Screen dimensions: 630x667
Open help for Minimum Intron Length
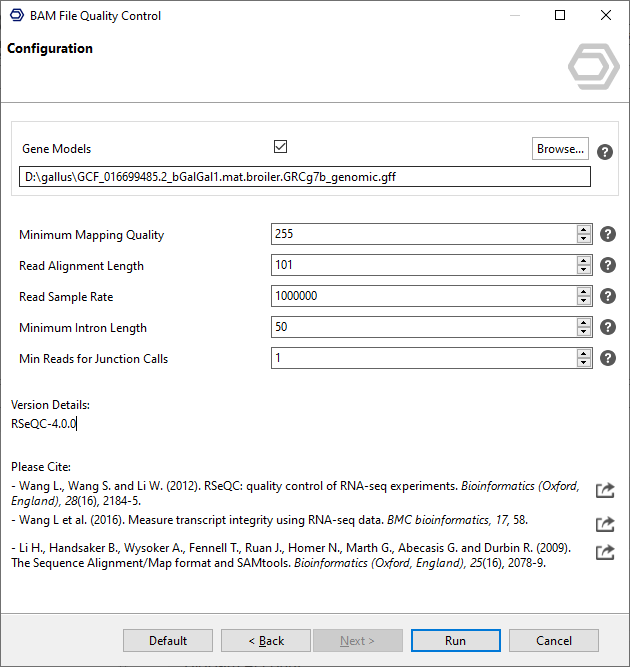coord(607,327)
